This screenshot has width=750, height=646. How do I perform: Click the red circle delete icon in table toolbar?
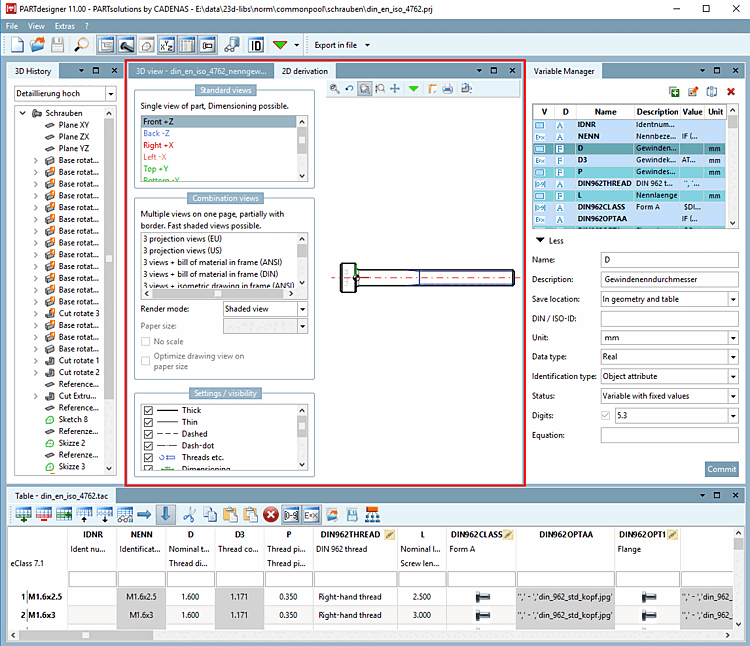click(270, 514)
